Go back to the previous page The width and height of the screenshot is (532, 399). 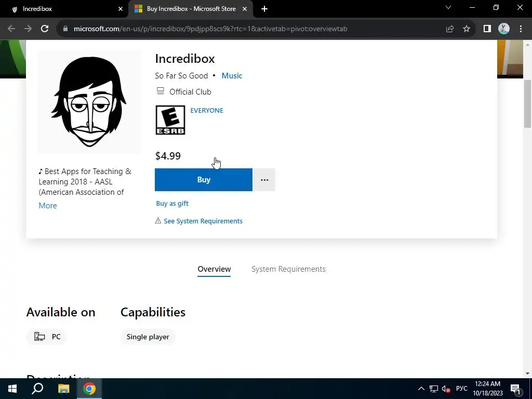pyautogui.click(x=11, y=29)
